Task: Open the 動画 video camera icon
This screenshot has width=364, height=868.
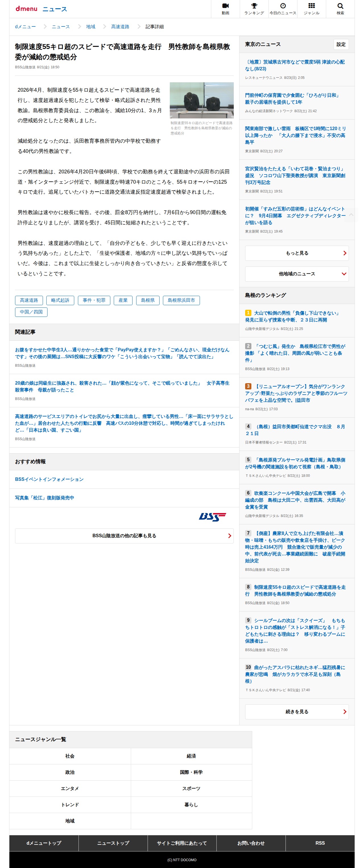Action: tap(225, 6)
